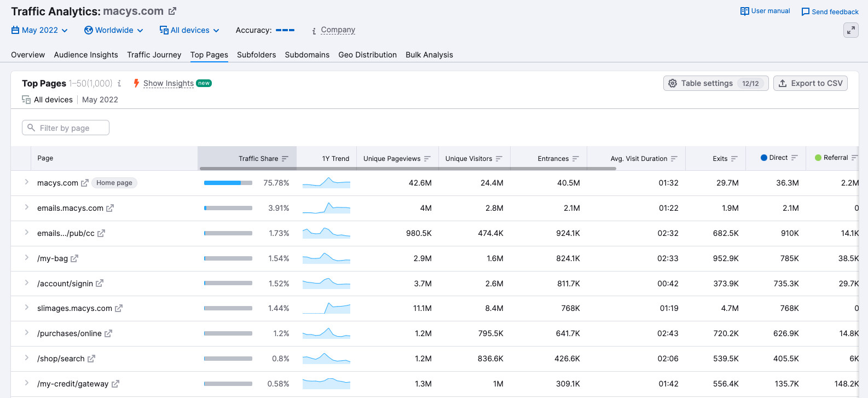Open the Worldwide location dropdown
The image size is (868, 398).
coord(114,30)
